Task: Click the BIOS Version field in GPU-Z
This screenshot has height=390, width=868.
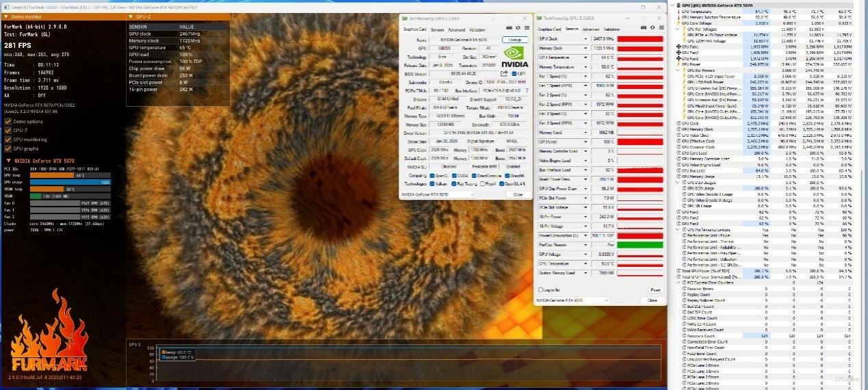Action: tap(463, 74)
